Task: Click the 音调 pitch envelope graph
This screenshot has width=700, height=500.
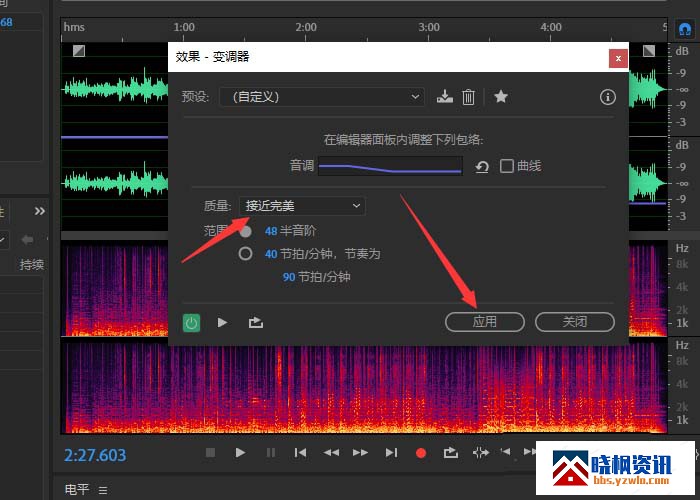Action: [x=390, y=166]
